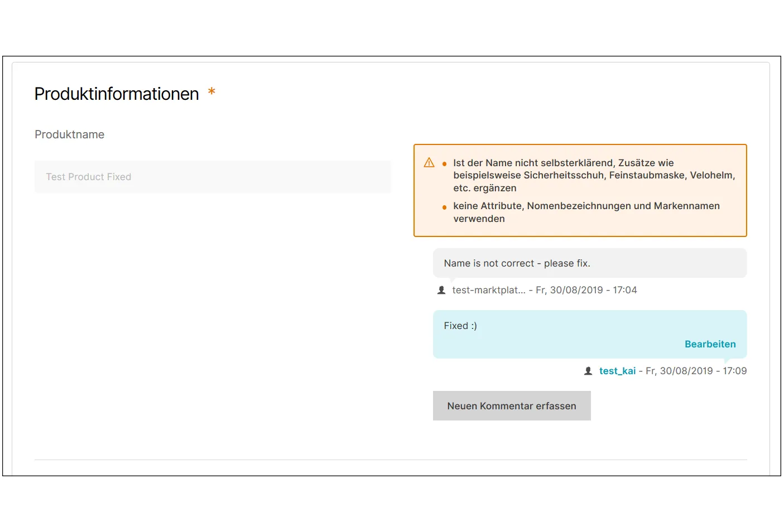Click the Bearbeiten link in the Fixed comment
The image size is (784, 532).
tap(710, 344)
